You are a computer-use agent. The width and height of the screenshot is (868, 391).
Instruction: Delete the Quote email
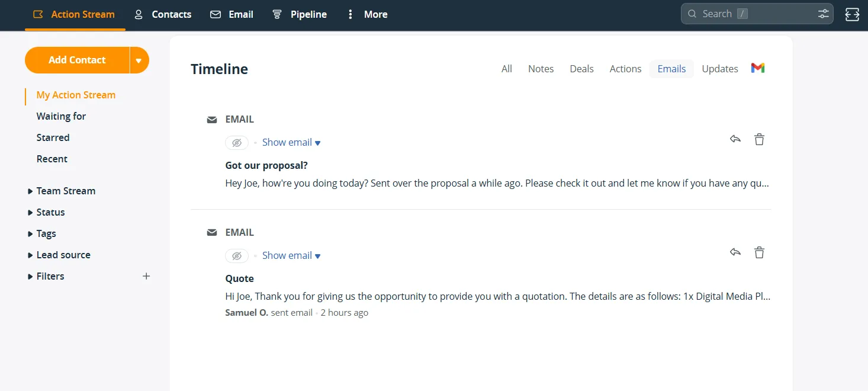pos(759,252)
